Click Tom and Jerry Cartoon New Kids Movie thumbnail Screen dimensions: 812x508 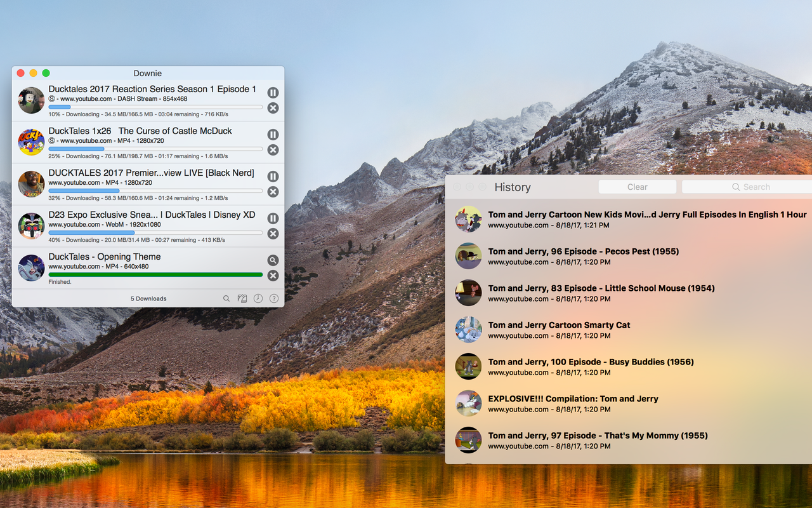click(x=469, y=219)
